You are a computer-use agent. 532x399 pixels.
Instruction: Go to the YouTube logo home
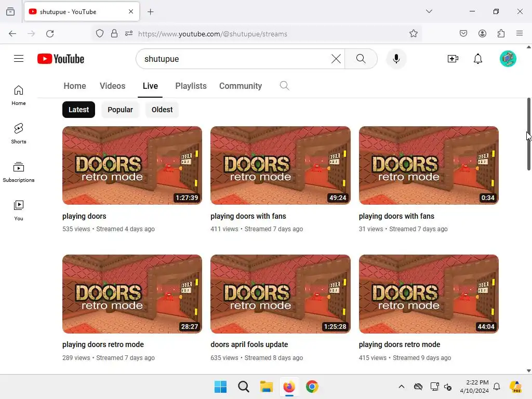pyautogui.click(x=61, y=59)
